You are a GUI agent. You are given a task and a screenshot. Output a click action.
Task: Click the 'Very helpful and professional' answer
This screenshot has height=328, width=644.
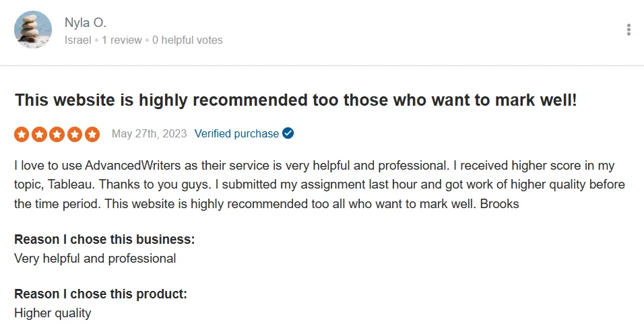95,259
